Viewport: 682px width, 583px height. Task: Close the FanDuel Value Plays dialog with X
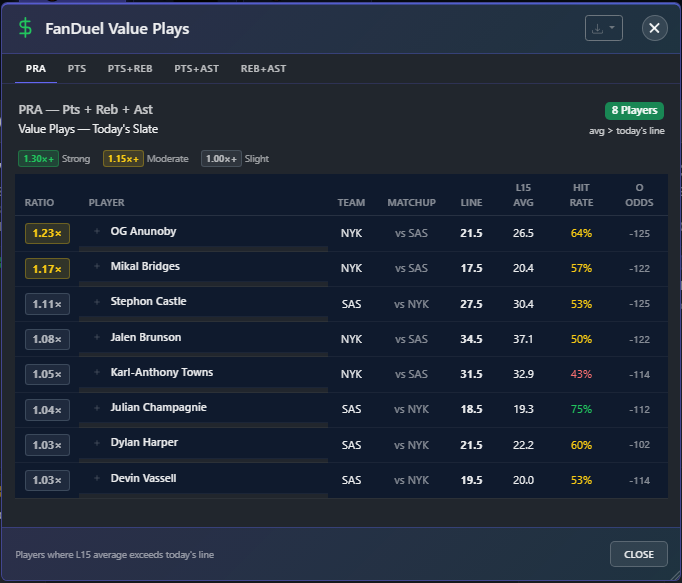coord(654,28)
